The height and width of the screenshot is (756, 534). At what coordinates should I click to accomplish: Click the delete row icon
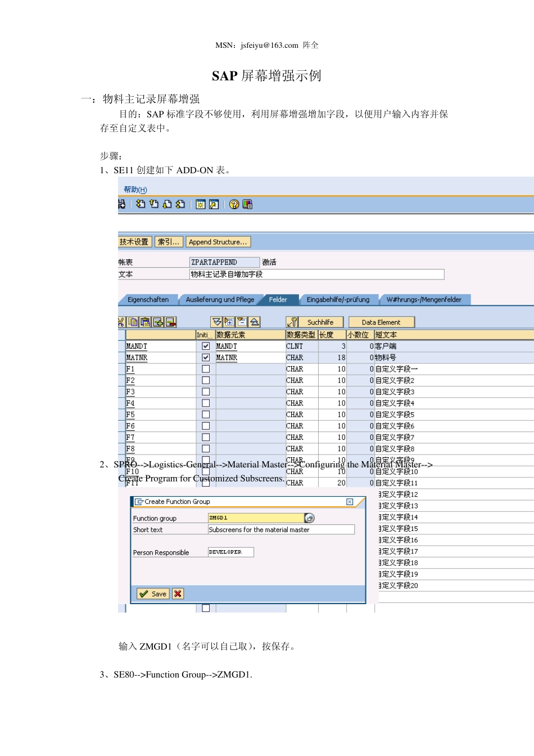click(171, 322)
